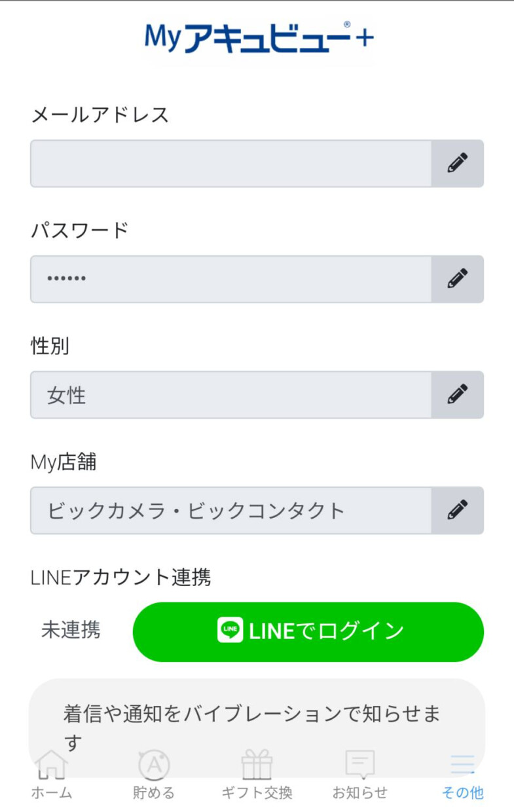514x812 pixels.
Task: Focus the パスワード masked input field
Action: pyautogui.click(x=230, y=279)
